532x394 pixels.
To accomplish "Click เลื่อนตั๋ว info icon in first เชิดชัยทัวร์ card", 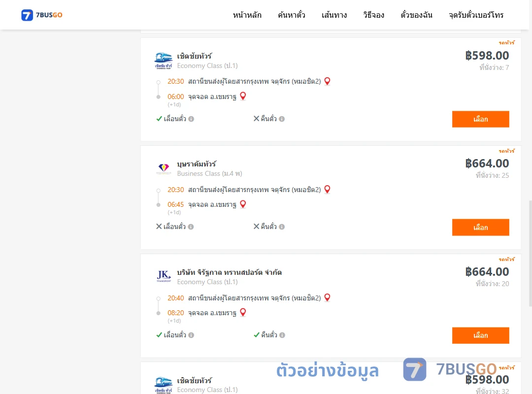I will [x=191, y=119].
